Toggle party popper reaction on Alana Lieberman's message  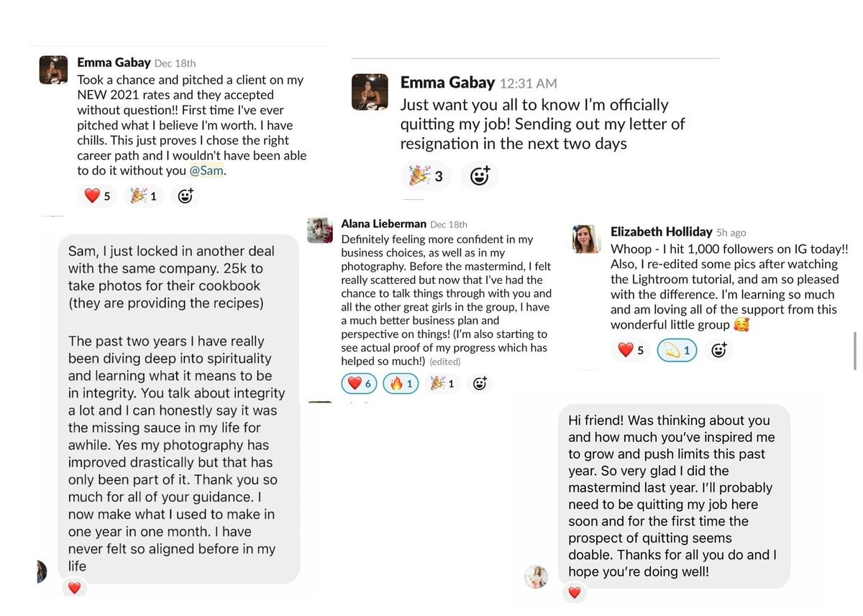click(442, 384)
